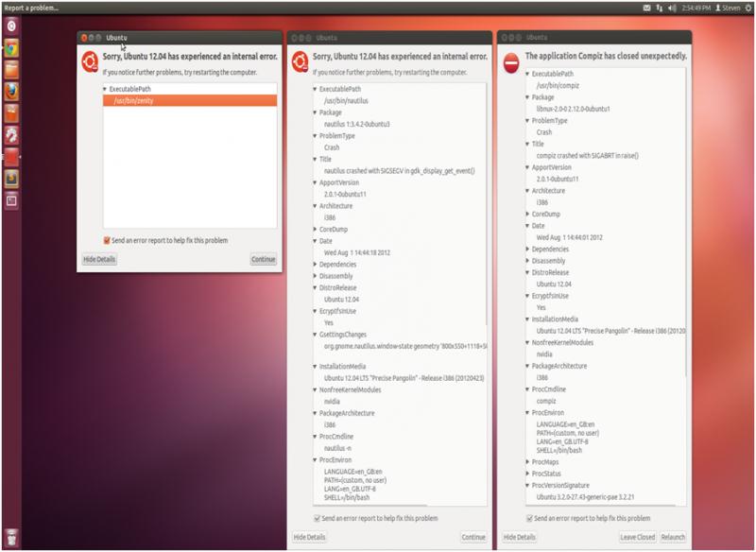
Task: Toggle Send an error report in Compiz dialog
Action: [x=529, y=518]
